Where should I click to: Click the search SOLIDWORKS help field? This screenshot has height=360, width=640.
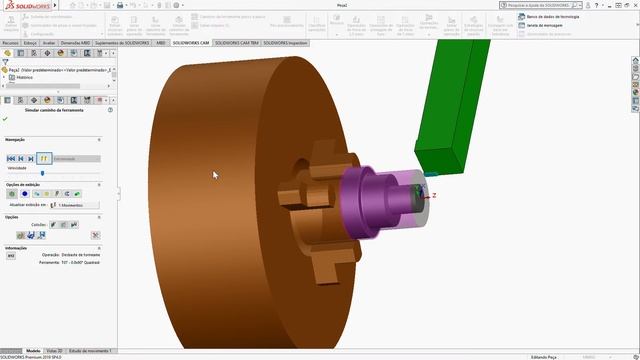click(x=541, y=5)
